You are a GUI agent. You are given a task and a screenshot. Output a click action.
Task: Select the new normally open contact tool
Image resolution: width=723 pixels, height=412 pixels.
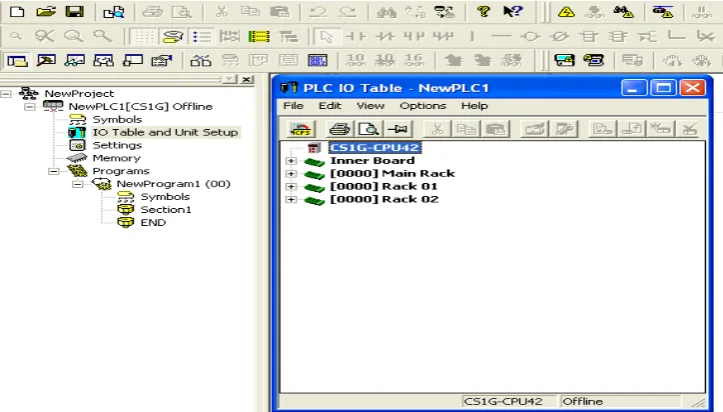[356, 36]
